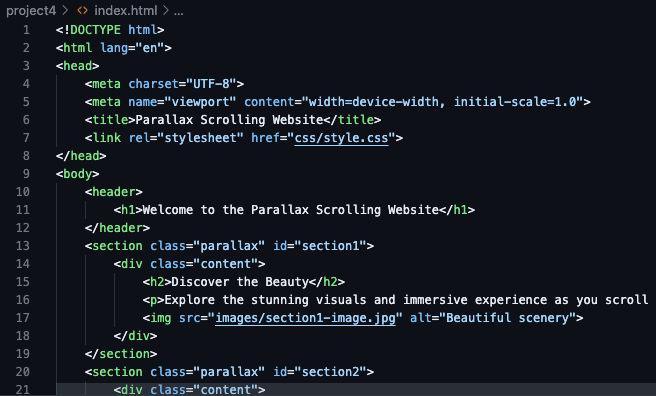Click line number 1 in gutter

tap(26, 30)
